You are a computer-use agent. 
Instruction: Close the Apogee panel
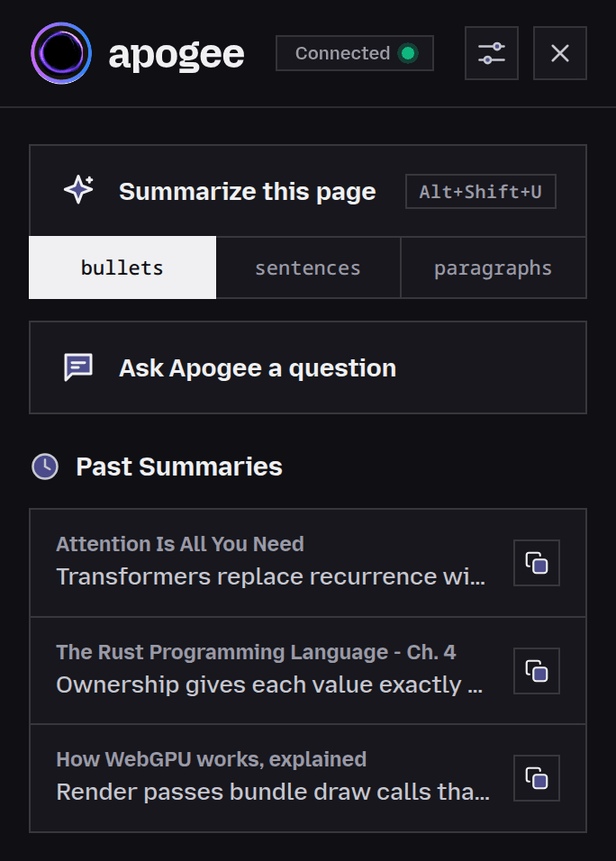(x=560, y=53)
